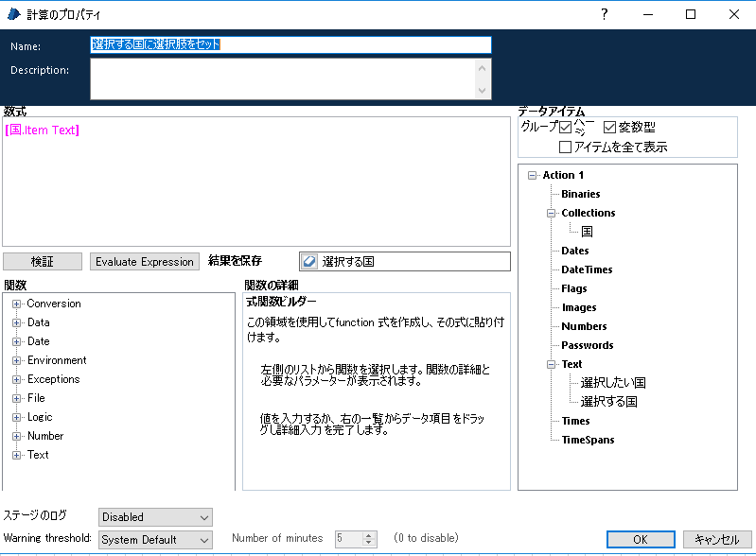The image size is (756, 556).
Task: Expand the Data function group
Action: (16, 322)
